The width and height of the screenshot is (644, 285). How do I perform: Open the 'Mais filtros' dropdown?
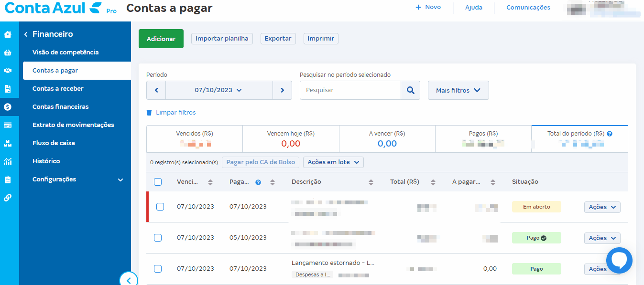[x=458, y=90]
